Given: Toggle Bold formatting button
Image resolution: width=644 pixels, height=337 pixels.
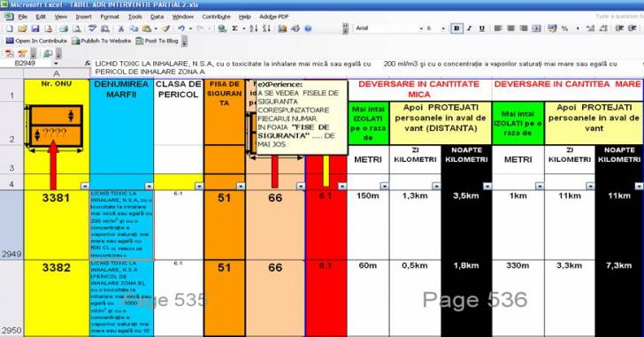Looking at the screenshot, I should 456,28.
